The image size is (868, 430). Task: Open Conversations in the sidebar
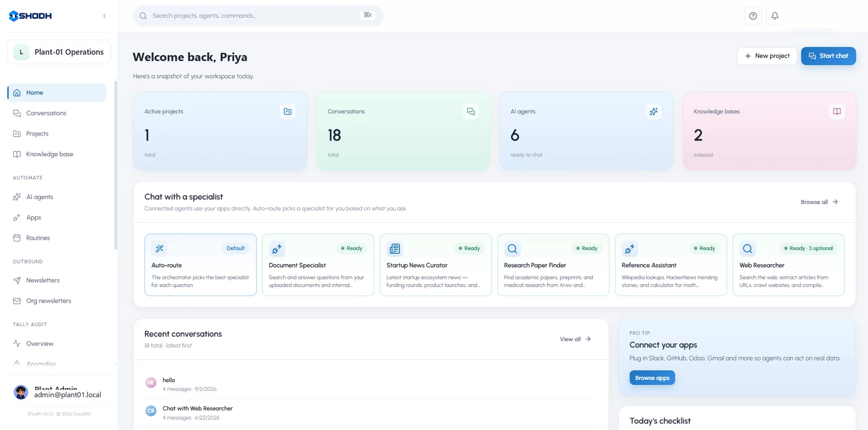pos(57,113)
